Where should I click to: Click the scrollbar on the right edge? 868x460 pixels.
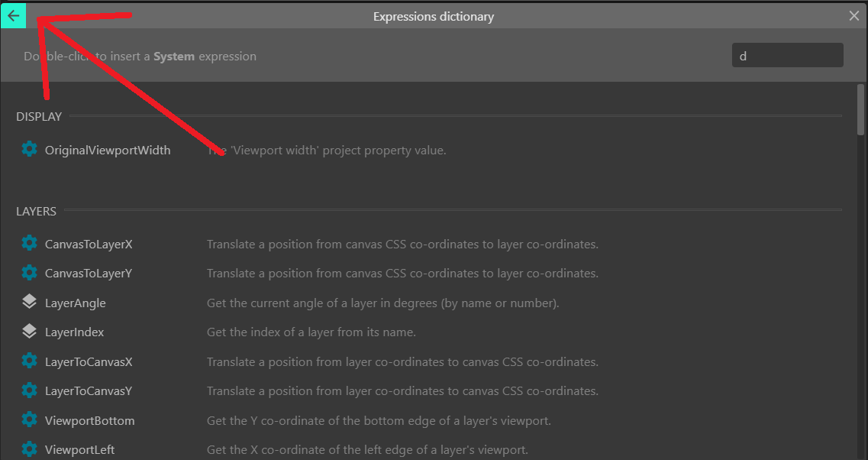pos(862,107)
